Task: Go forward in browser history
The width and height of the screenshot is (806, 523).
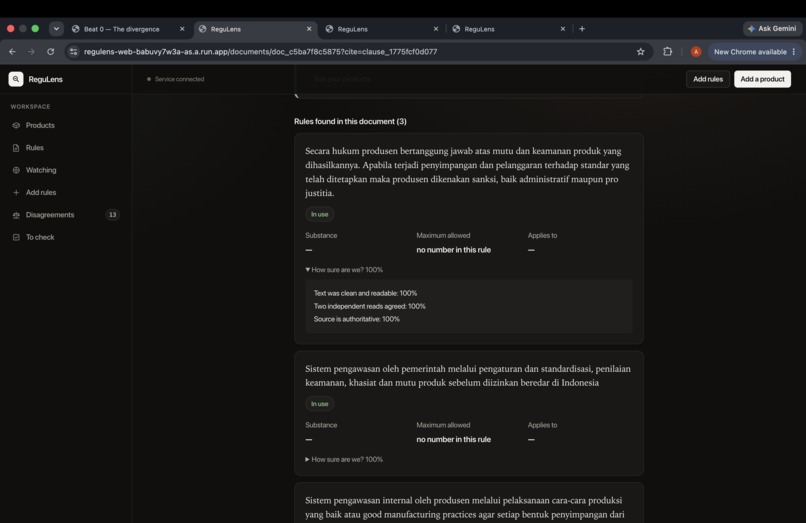Action: pyautogui.click(x=31, y=51)
